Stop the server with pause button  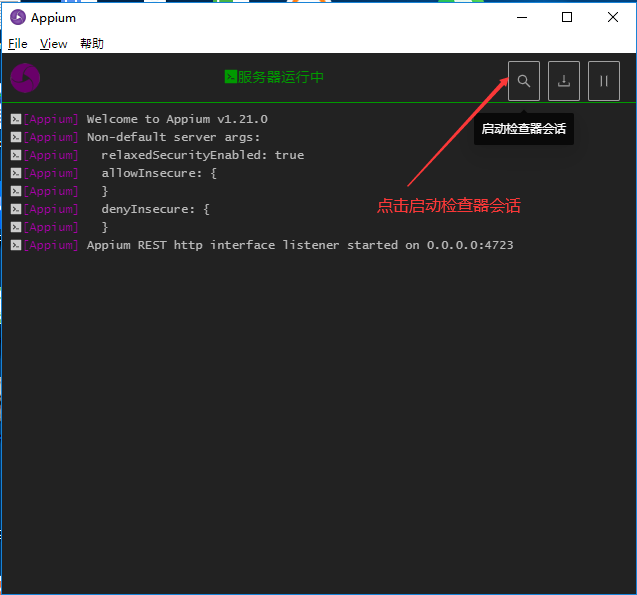(x=604, y=81)
